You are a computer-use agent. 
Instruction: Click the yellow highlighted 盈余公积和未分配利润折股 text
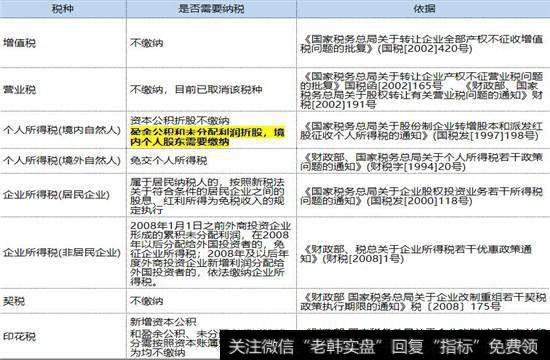coord(207,137)
